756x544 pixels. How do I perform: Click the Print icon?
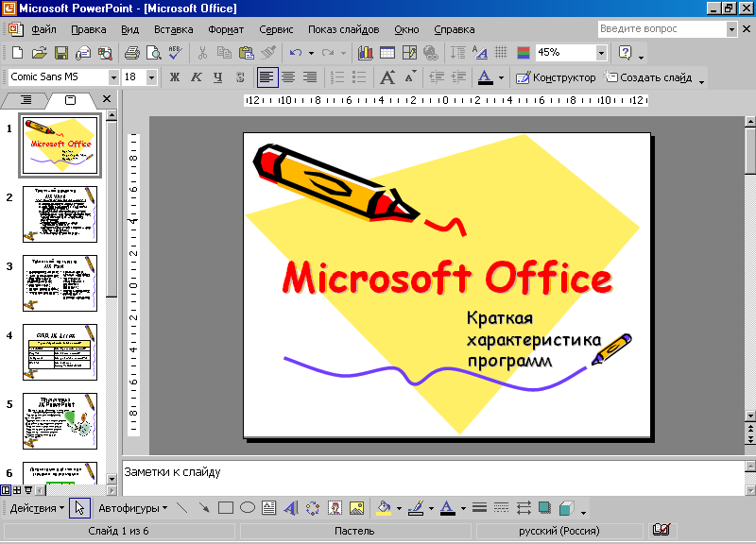click(131, 53)
